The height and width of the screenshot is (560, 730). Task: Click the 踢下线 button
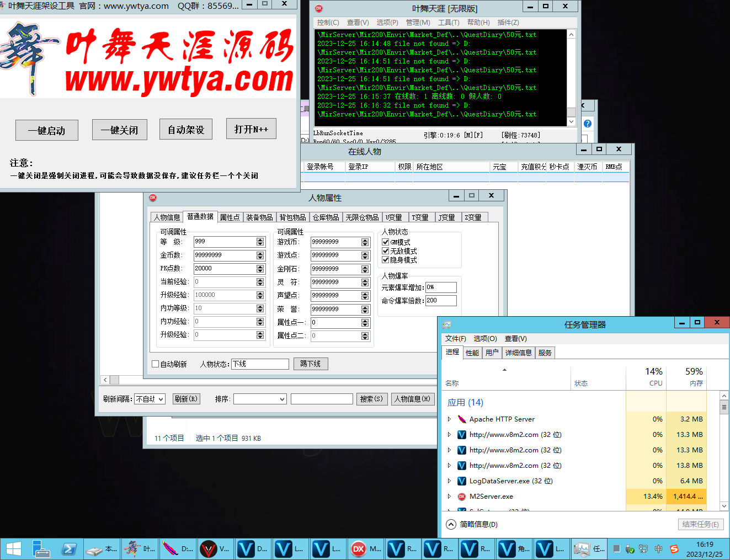(311, 364)
